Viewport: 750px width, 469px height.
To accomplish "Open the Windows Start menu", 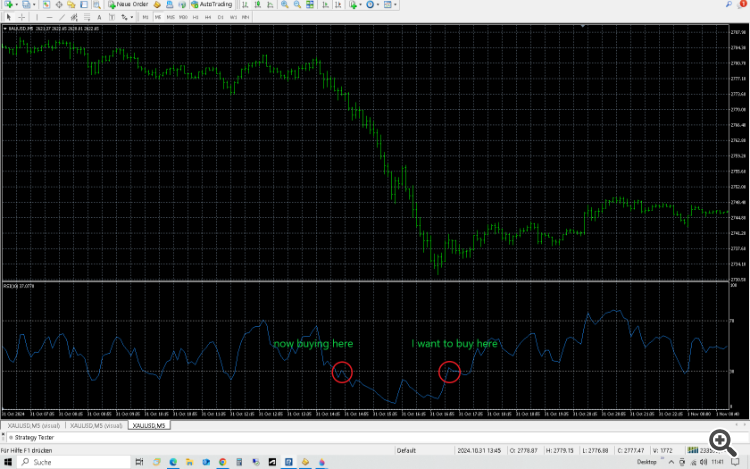I will pos(8,462).
